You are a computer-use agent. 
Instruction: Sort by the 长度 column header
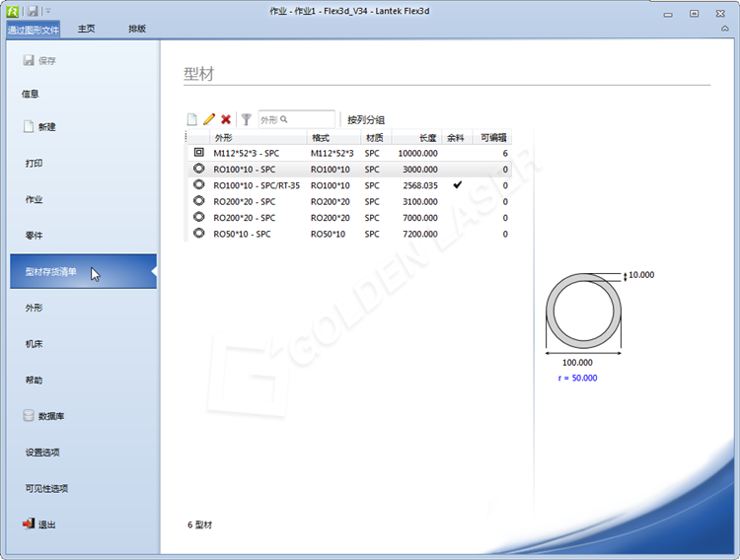[427, 138]
